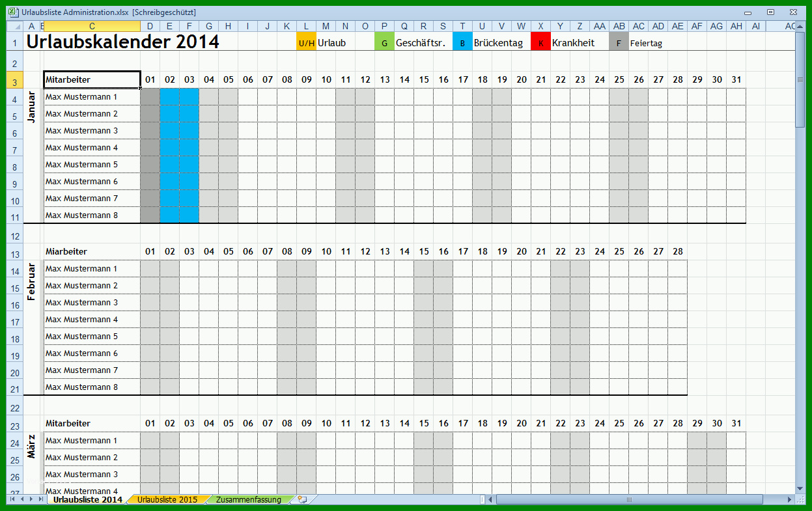Click the tab bar split handle beside the horizontal scrollbar
The image size is (812, 511).
coord(483,499)
